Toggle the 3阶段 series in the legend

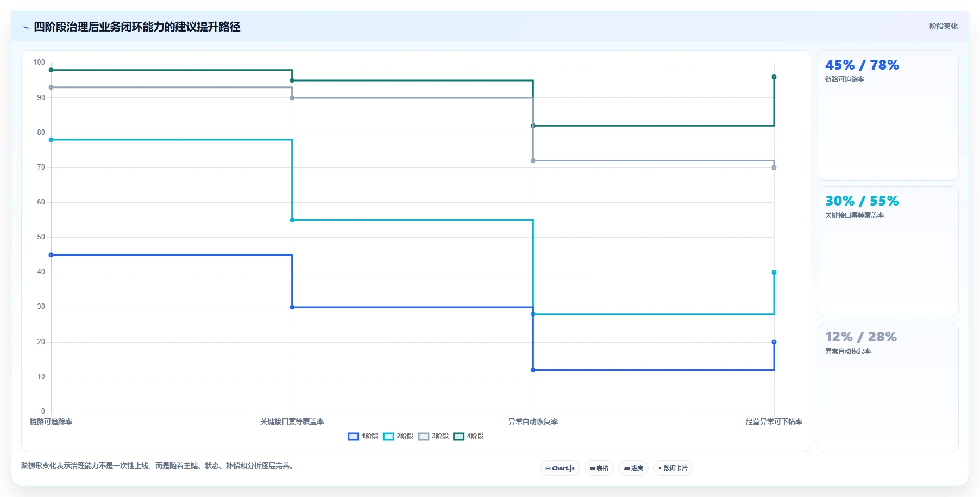click(434, 436)
